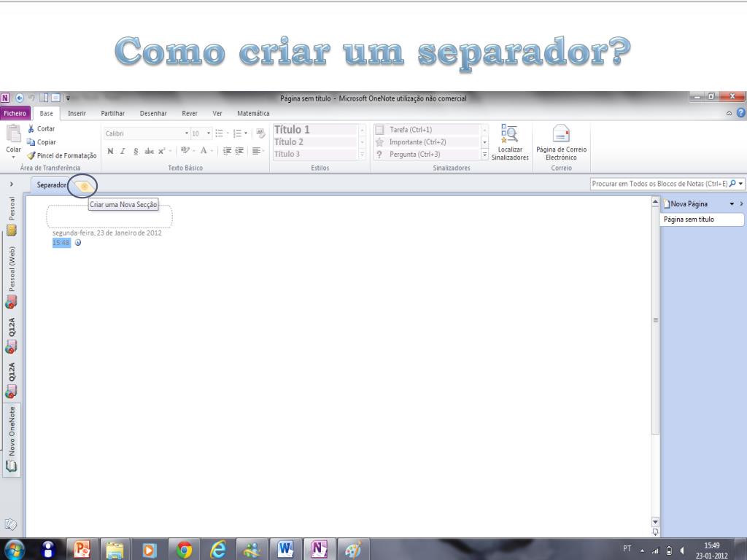Screen dimensions: 747x560
Task: Click the Nova Página button
Action: pos(686,204)
